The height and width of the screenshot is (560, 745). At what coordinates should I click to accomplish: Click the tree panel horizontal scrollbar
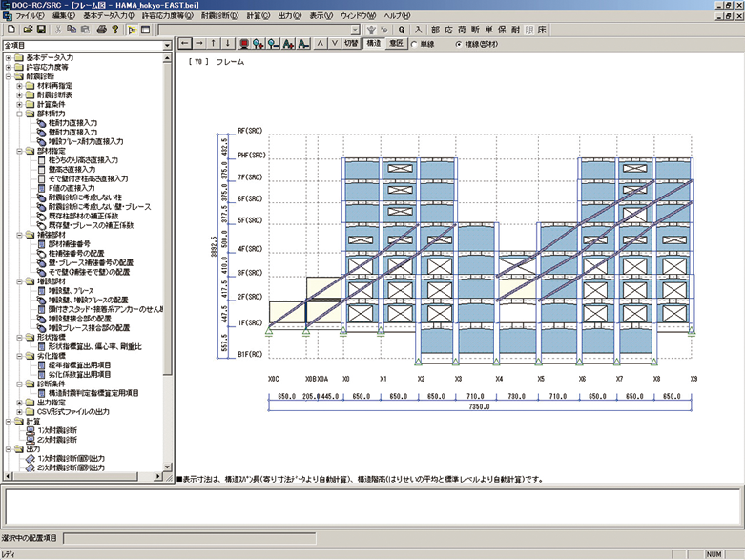(84, 476)
